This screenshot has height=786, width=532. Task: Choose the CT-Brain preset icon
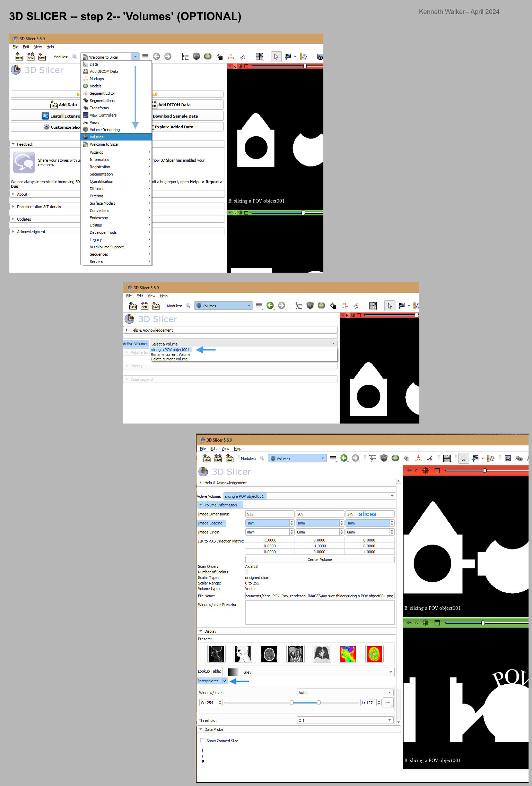[x=269, y=654]
